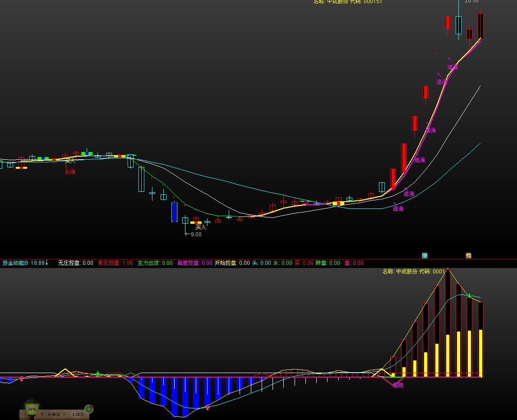Click the 0.4K/s upload speed readout

54,415
